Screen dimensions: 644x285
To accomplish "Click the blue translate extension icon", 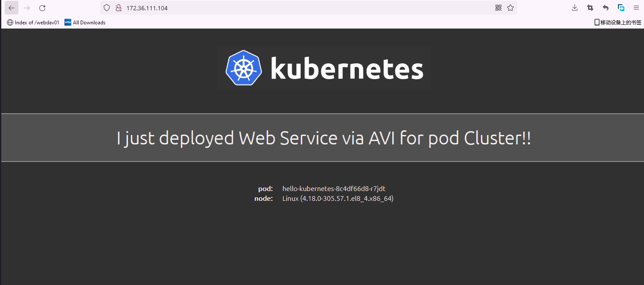I will (621, 8).
